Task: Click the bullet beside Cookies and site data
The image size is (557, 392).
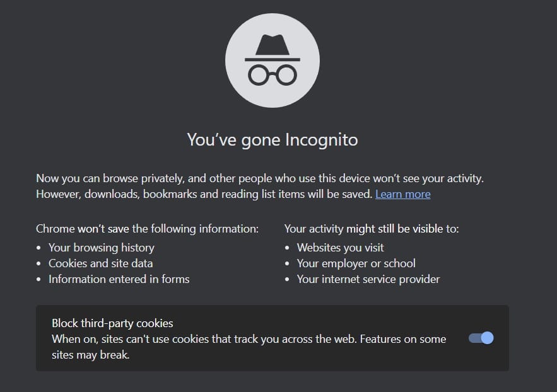Action: [x=40, y=263]
